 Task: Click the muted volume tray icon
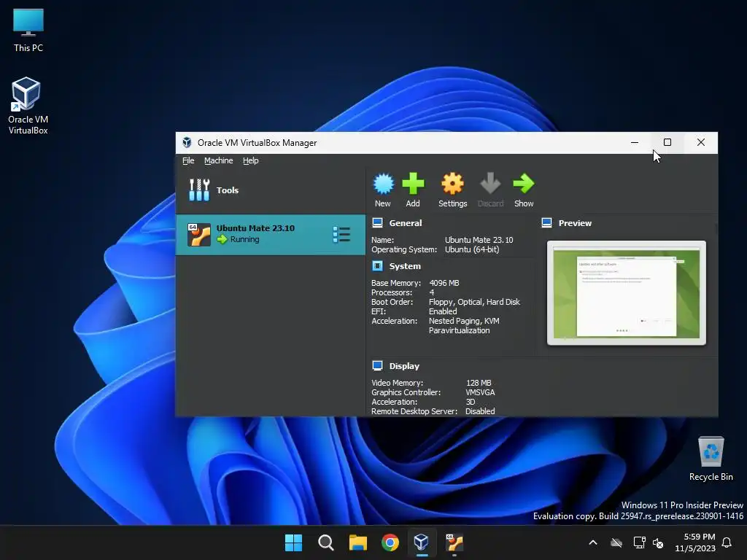[659, 542]
